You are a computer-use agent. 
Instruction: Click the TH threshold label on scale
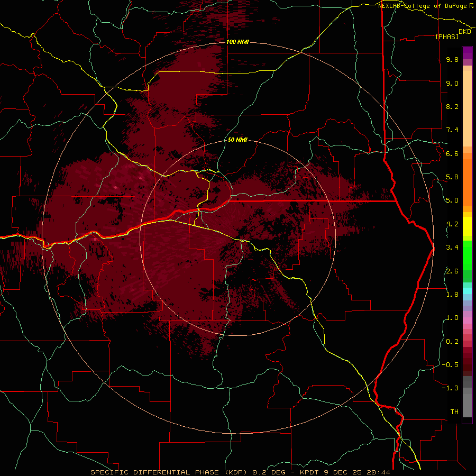click(x=454, y=412)
